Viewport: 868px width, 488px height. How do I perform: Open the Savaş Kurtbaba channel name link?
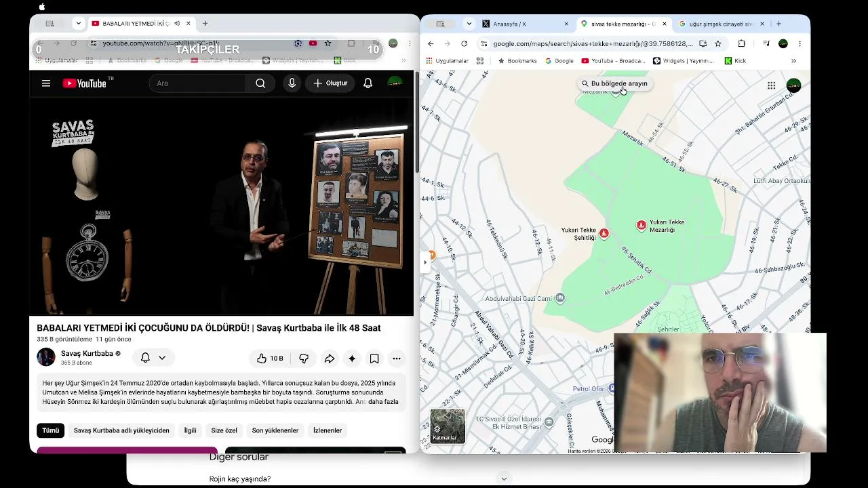click(x=87, y=353)
